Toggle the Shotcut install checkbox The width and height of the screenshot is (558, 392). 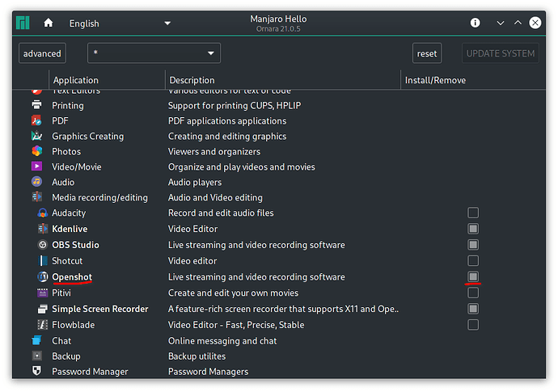473,261
